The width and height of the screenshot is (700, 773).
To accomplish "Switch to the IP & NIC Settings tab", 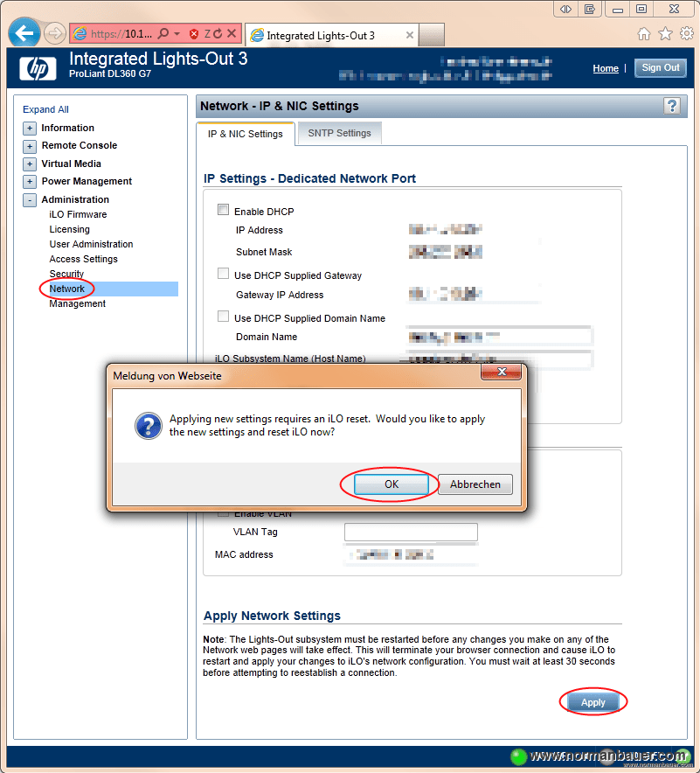I will pos(246,134).
